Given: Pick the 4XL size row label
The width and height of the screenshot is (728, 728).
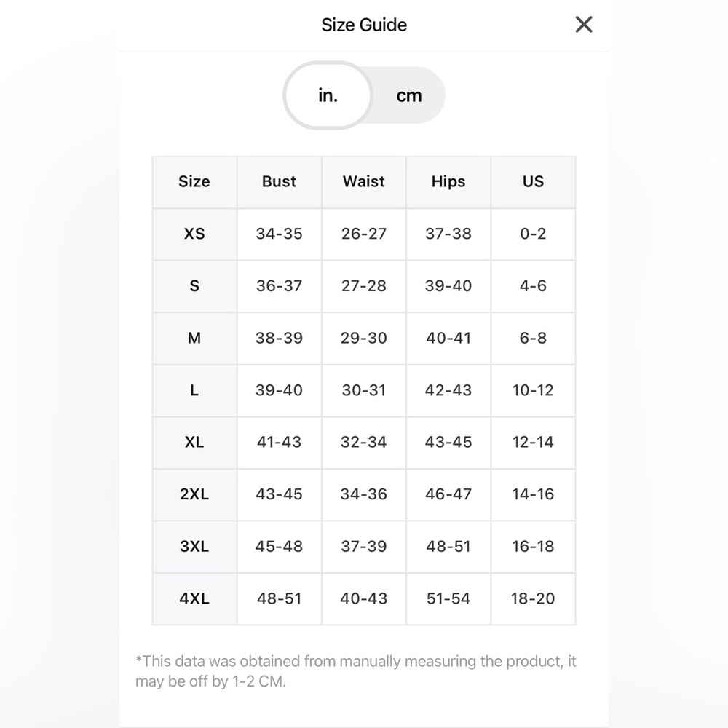Looking at the screenshot, I should click(194, 599).
